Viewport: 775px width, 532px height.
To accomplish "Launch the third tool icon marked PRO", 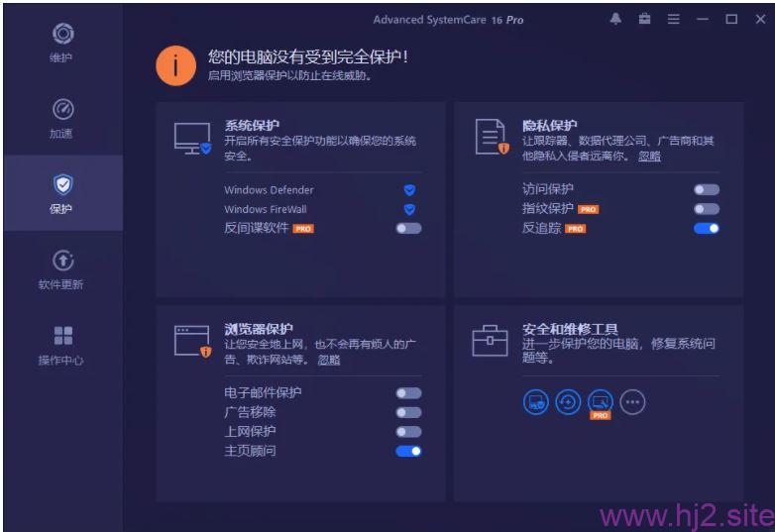I will pyautogui.click(x=601, y=403).
